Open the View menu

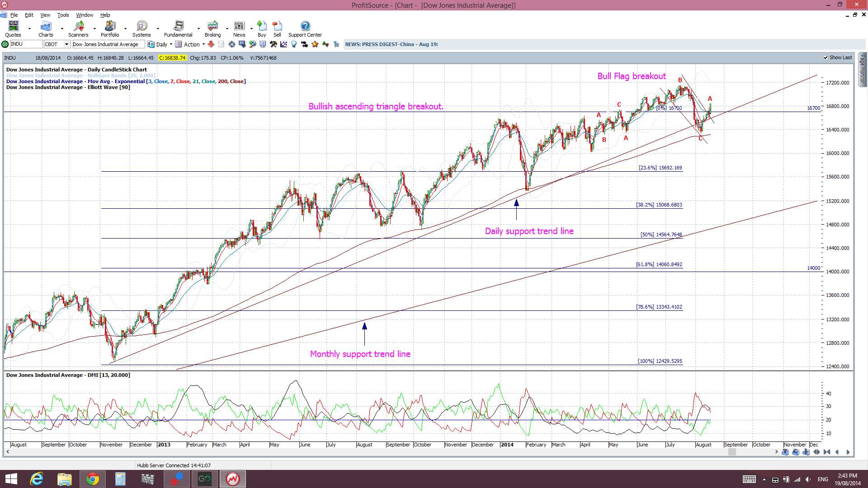click(x=45, y=15)
